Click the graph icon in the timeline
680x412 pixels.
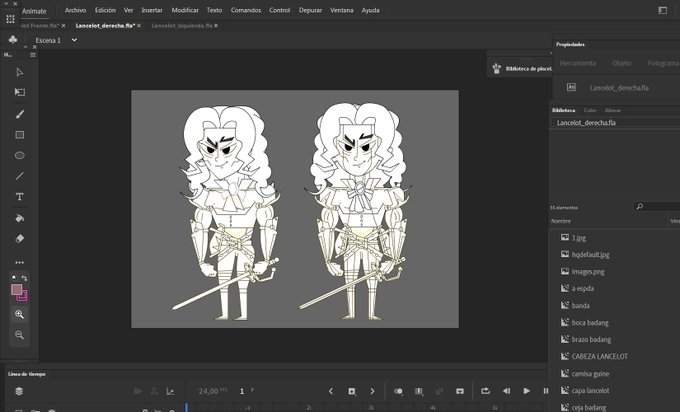coord(170,391)
